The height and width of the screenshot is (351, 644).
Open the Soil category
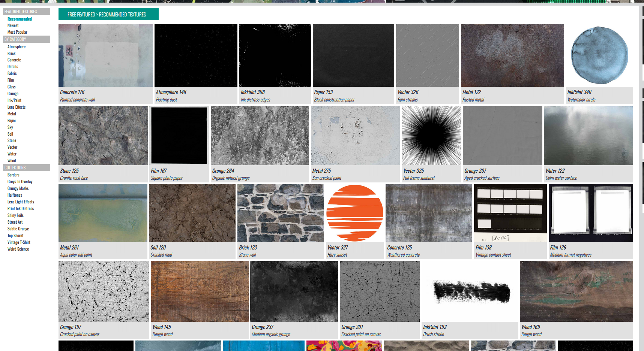[10, 134]
